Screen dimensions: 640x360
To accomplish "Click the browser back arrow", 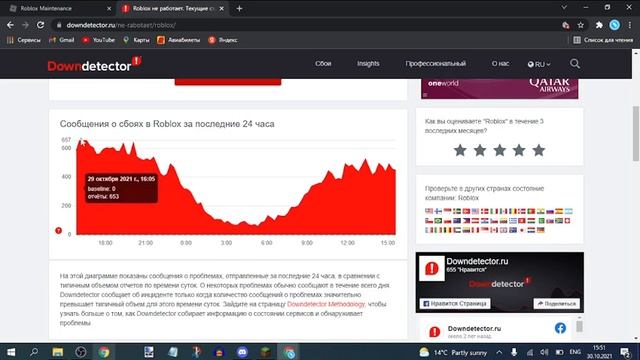I will pos(10,25).
